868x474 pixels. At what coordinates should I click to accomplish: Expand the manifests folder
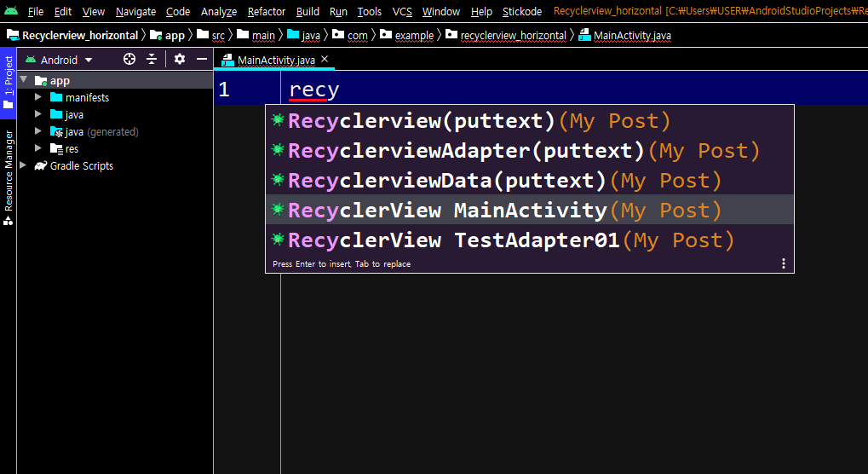tap(38, 97)
